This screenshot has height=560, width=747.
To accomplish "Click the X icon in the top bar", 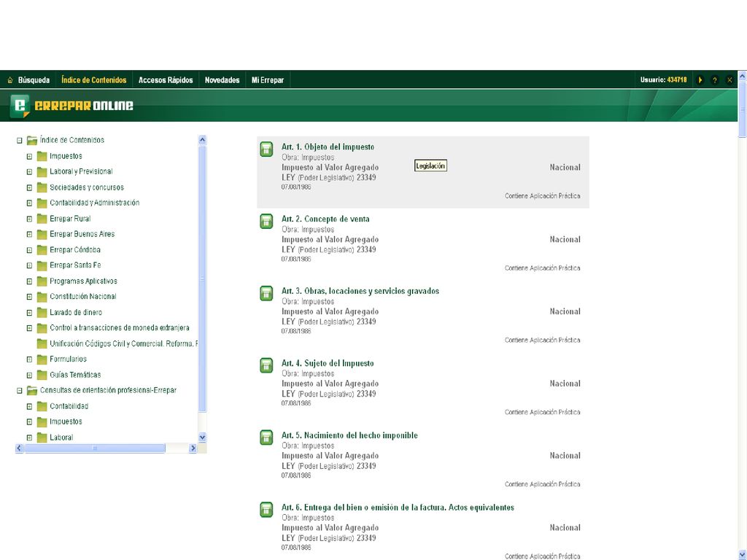I will (x=729, y=80).
